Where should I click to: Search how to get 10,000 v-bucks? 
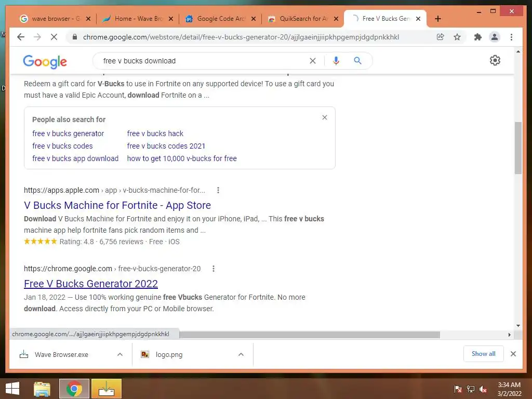(x=182, y=158)
